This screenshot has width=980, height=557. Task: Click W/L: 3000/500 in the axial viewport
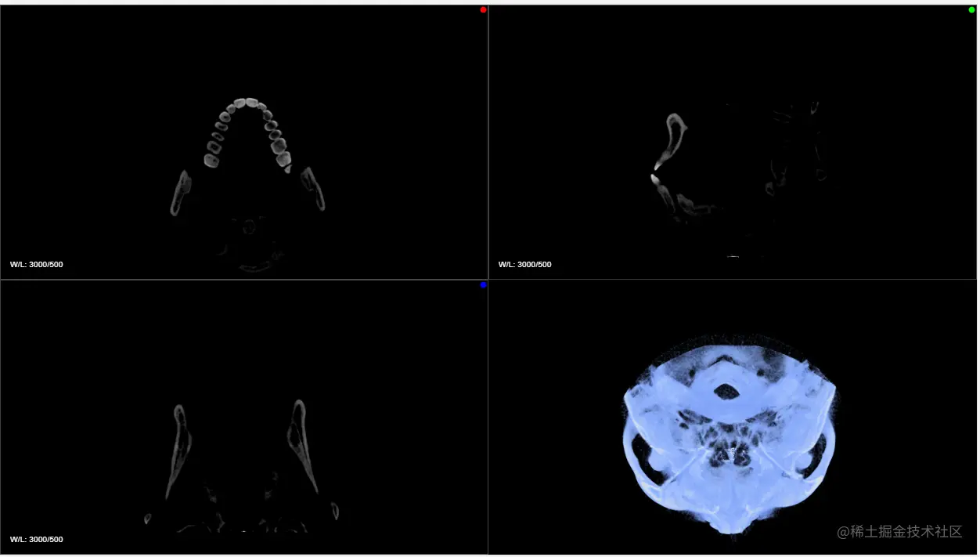click(37, 265)
